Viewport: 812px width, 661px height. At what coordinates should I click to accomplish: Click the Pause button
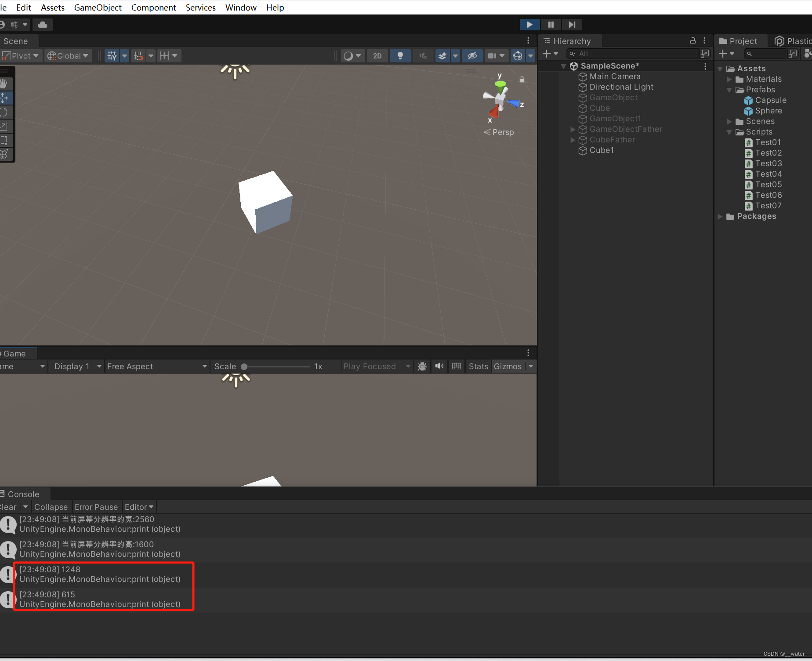[551, 25]
